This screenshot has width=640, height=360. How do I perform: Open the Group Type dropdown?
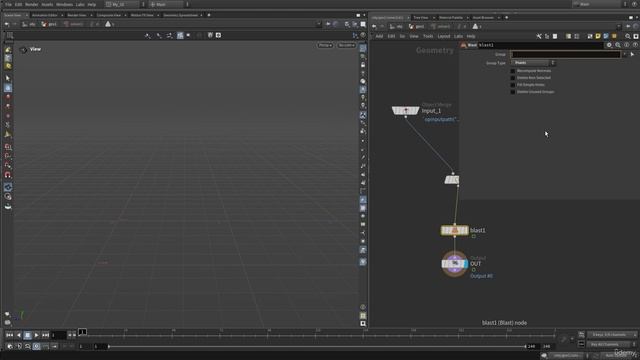point(533,63)
